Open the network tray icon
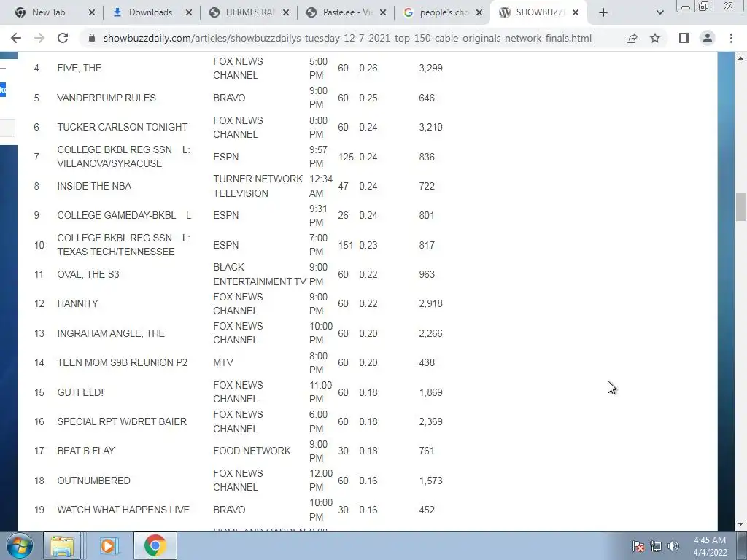 [x=656, y=546]
